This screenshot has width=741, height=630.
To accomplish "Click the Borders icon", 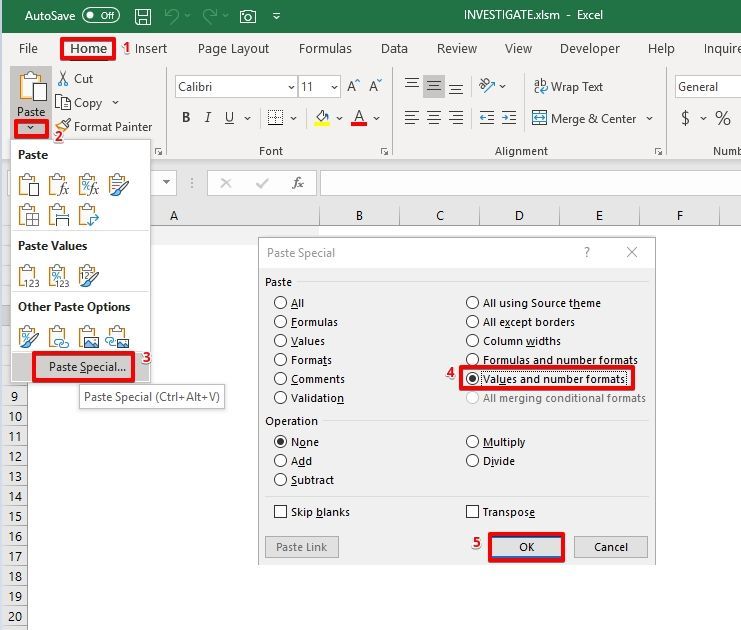I will coord(275,117).
